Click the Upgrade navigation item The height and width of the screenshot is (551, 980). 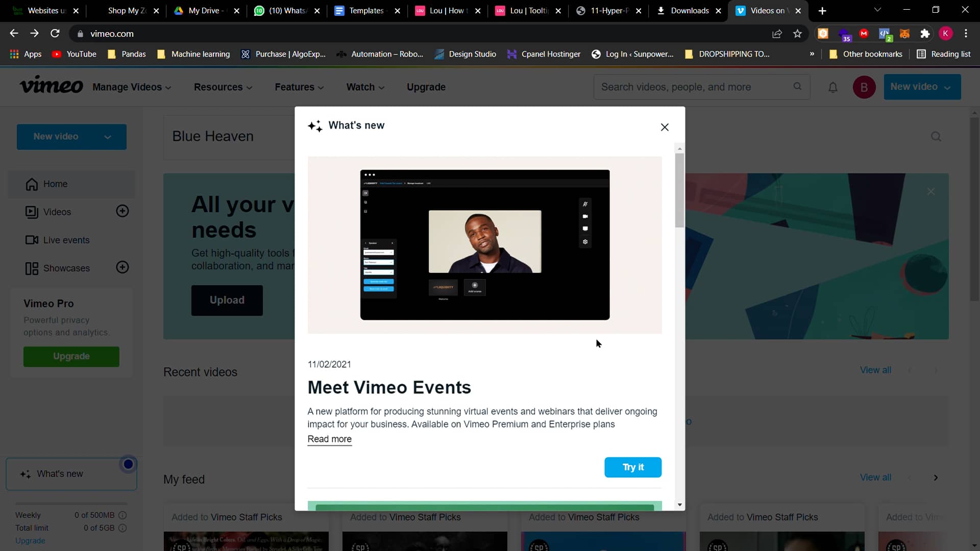426,87
